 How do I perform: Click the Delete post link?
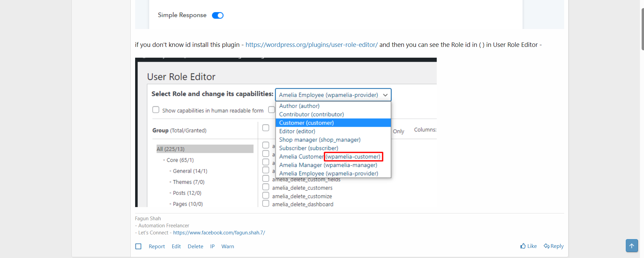[195, 246]
